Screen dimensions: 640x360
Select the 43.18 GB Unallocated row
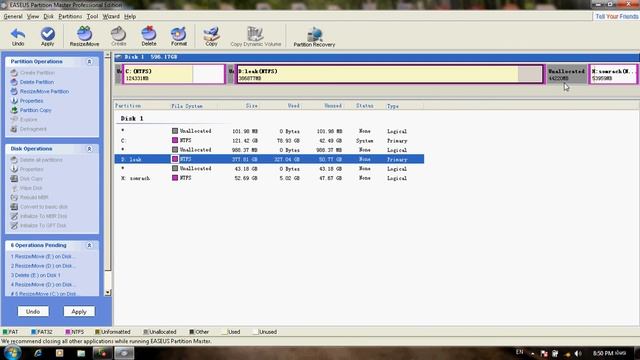point(269,169)
